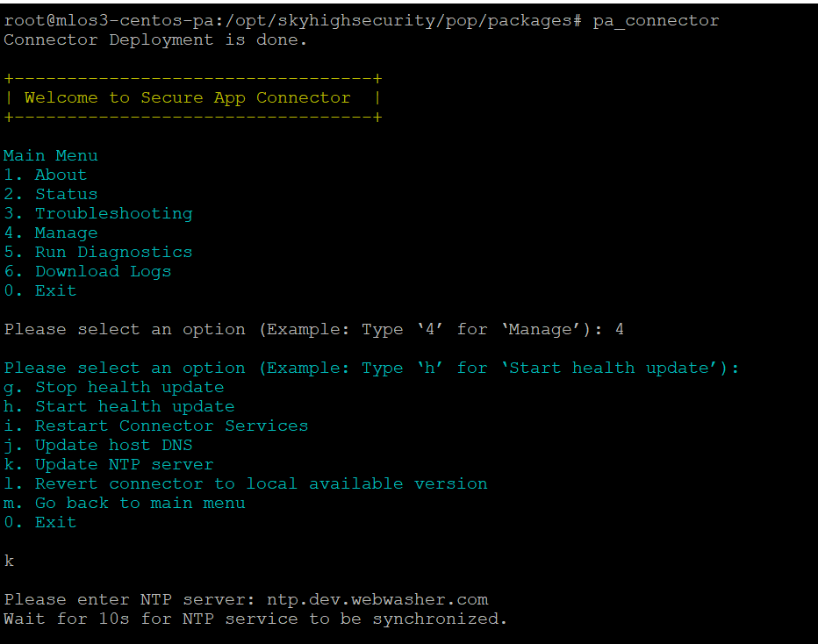The image size is (818, 644).
Task: Click the 'pa_connector' command text
Action: (x=656, y=20)
